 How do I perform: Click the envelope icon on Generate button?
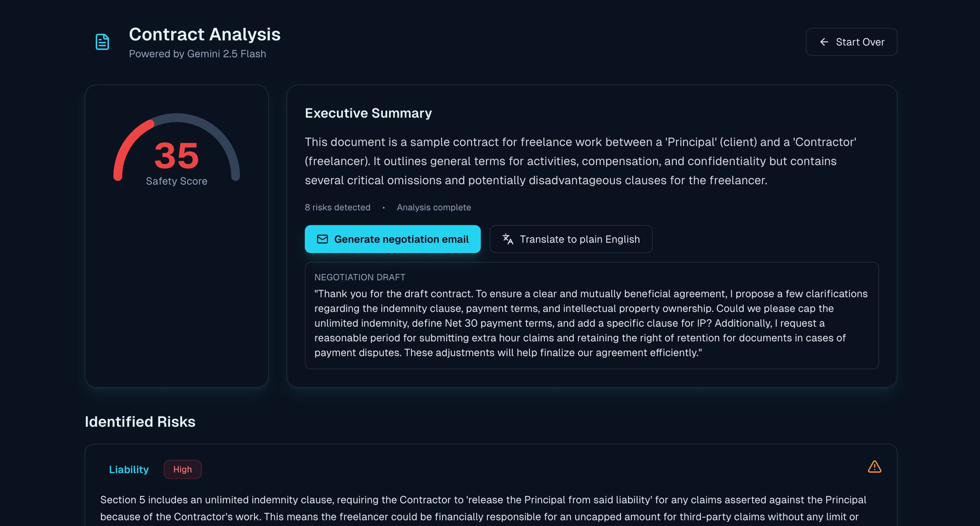(322, 239)
